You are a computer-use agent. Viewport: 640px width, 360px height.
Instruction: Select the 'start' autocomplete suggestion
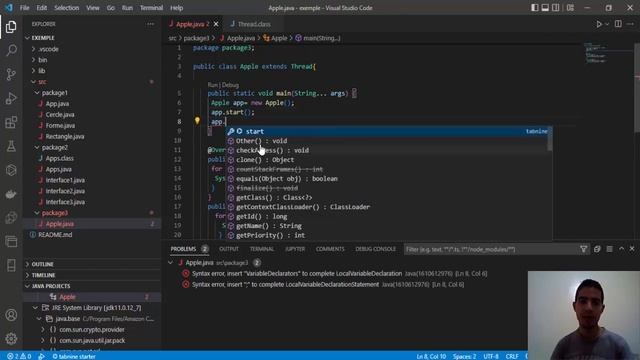387,131
